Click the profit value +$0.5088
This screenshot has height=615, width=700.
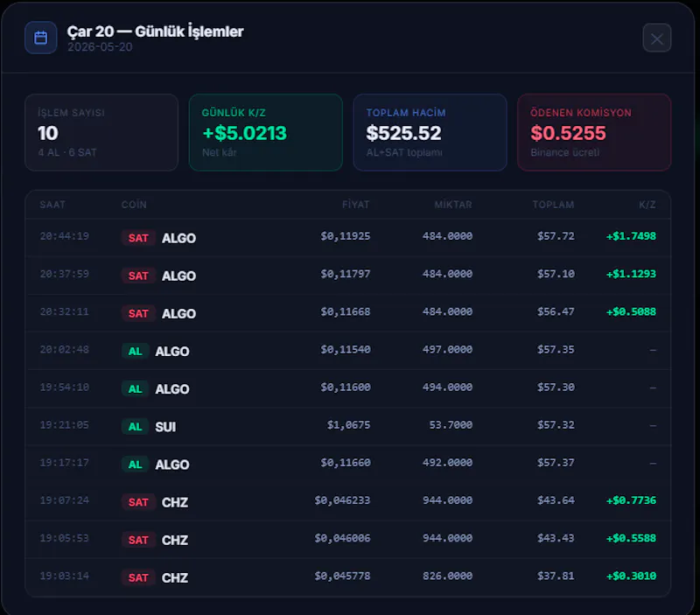tap(631, 311)
